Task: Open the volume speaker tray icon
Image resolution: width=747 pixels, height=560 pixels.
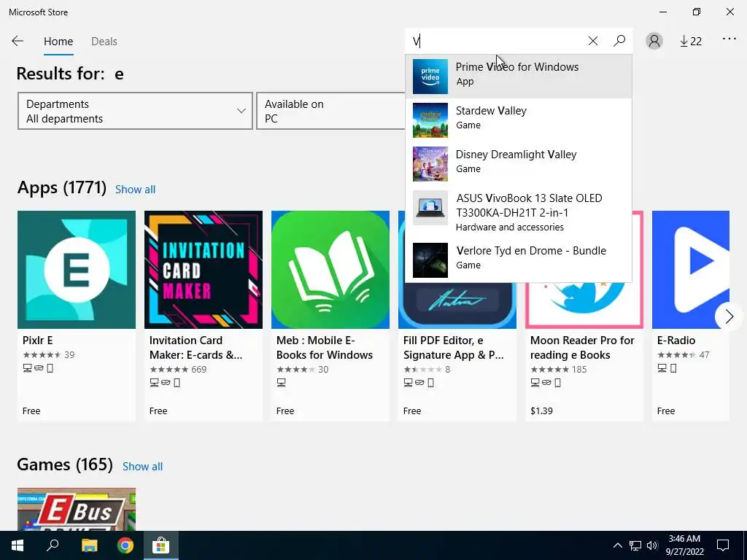Action: click(652, 545)
